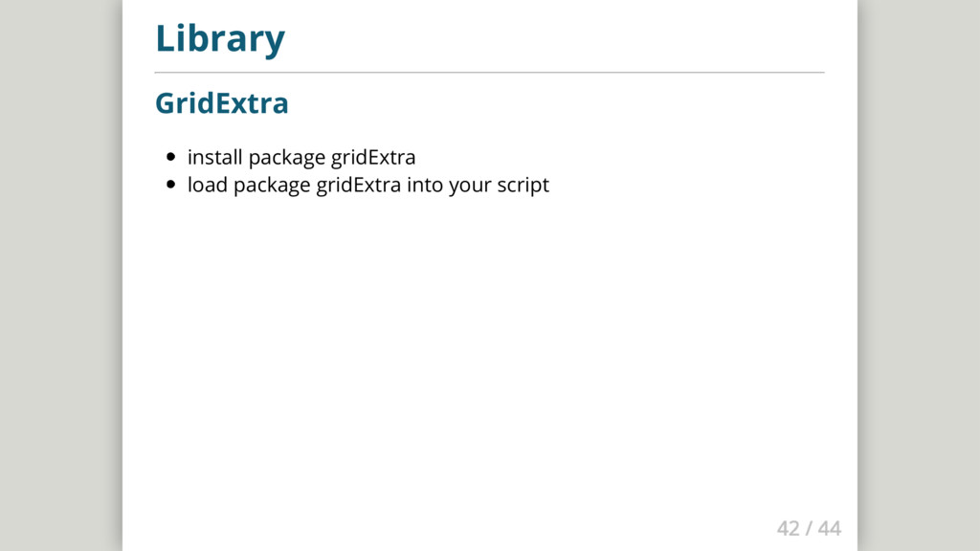
Task: Click the first bullet point dot
Action: (x=170, y=157)
